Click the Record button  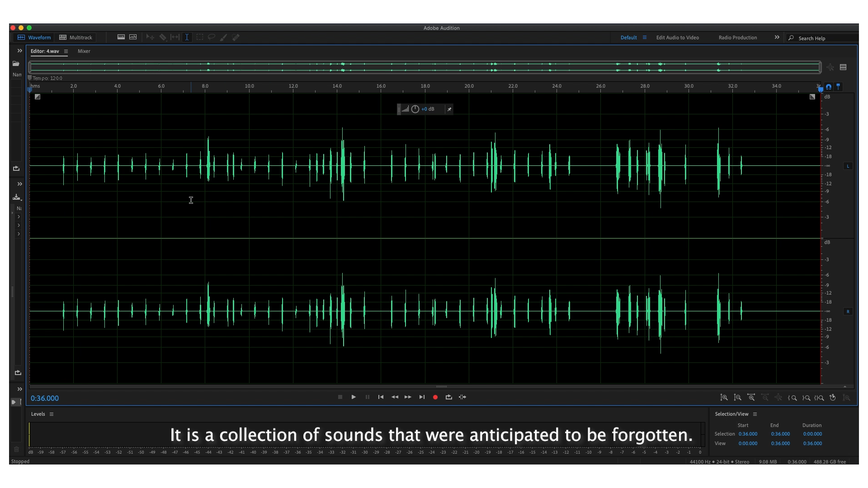click(x=435, y=397)
